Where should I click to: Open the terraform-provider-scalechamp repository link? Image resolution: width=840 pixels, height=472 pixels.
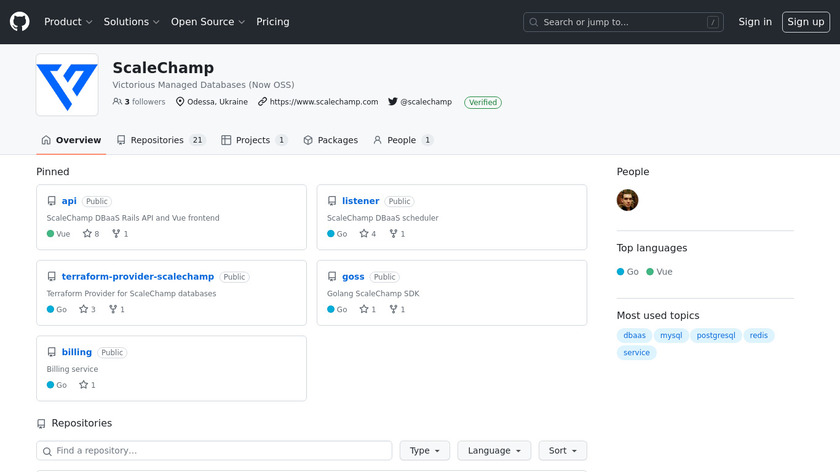[x=138, y=277]
